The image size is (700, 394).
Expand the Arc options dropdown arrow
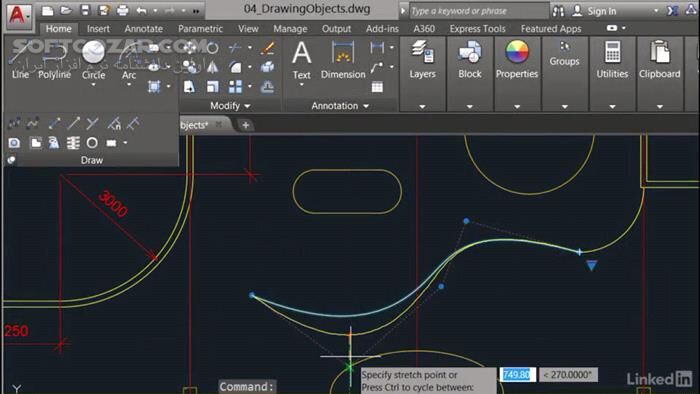click(129, 84)
